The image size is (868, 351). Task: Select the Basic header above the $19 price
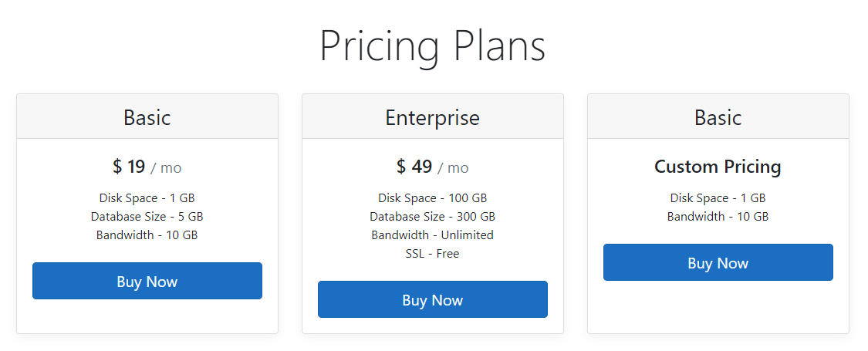[x=147, y=117]
